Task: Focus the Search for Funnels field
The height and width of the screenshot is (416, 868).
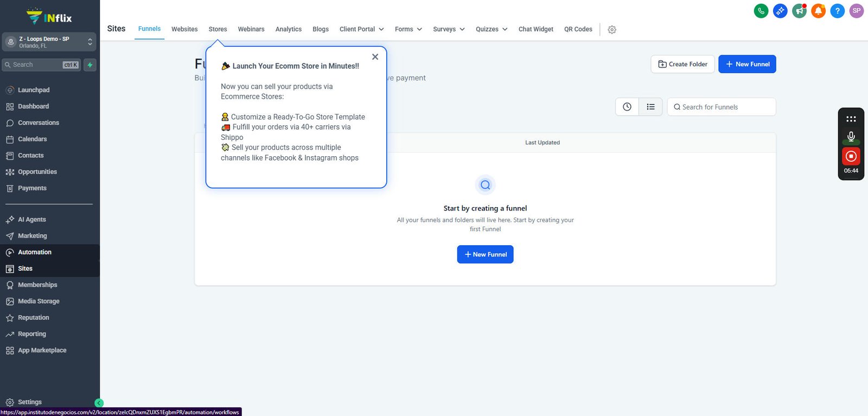Action: pos(722,107)
